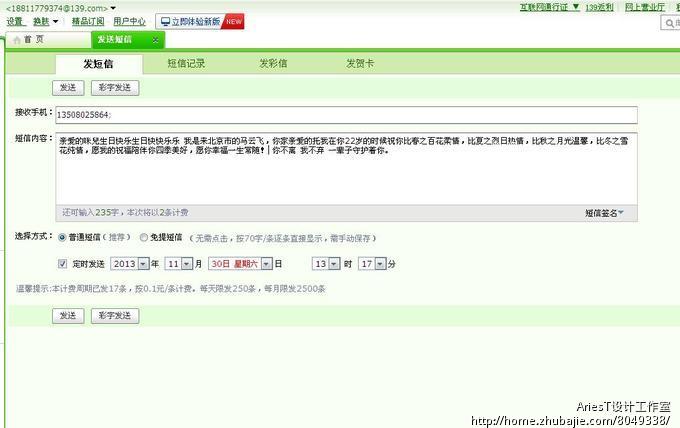Switch to the 短信记录 tab
The height and width of the screenshot is (428, 680).
point(186,64)
